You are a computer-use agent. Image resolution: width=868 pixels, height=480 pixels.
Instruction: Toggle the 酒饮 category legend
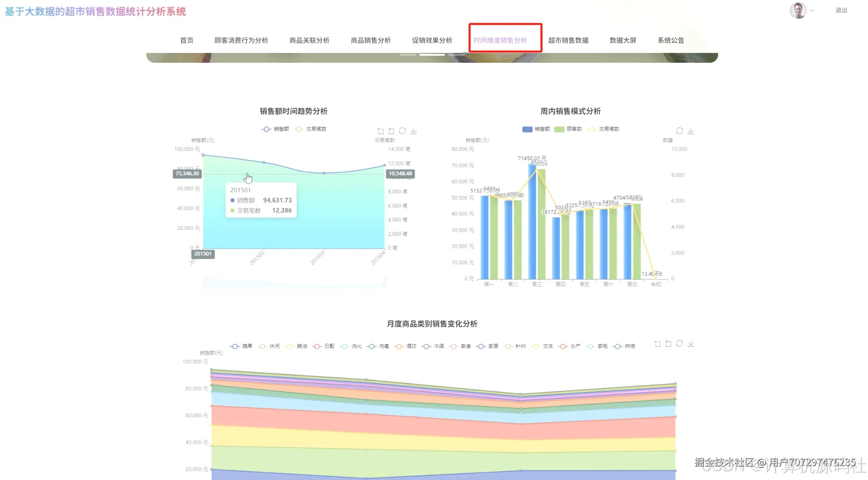tap(406, 346)
